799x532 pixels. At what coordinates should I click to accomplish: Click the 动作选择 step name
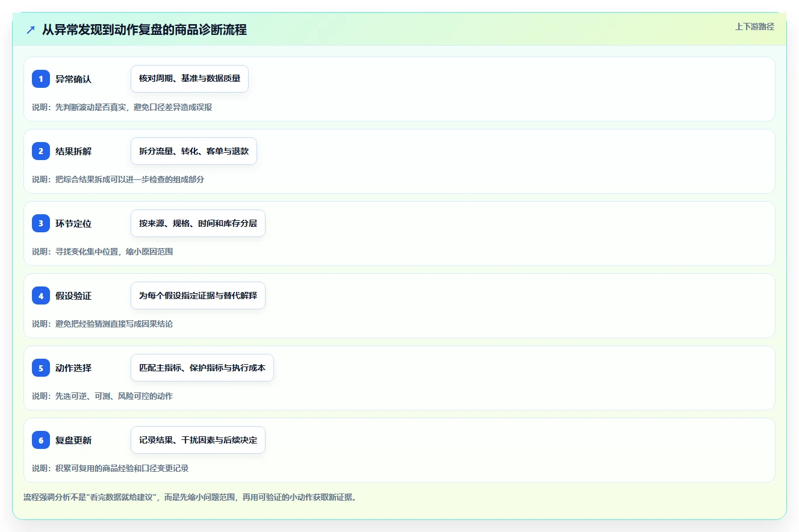click(73, 368)
